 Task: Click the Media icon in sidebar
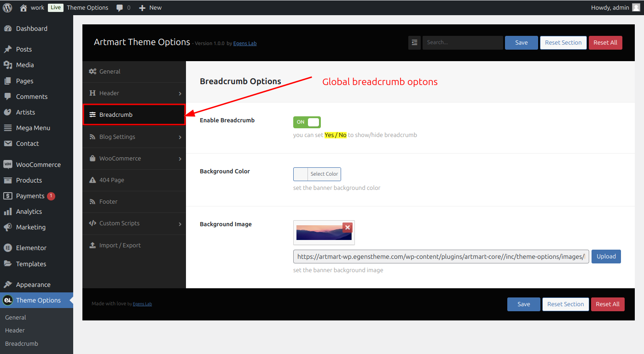8,65
